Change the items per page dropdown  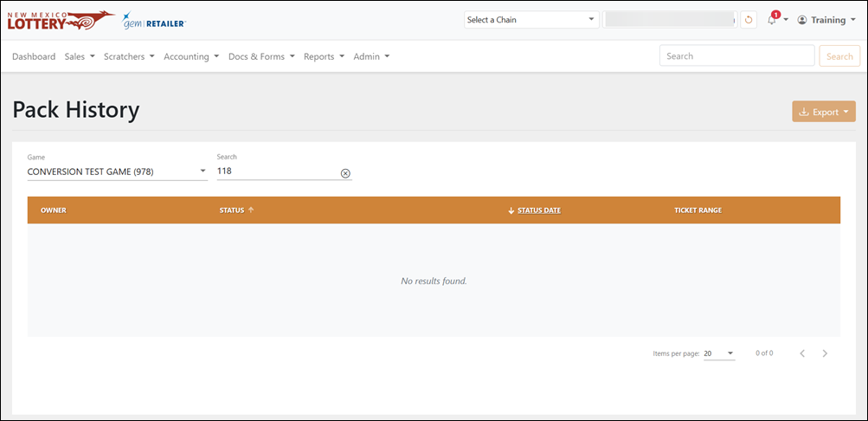pos(719,353)
